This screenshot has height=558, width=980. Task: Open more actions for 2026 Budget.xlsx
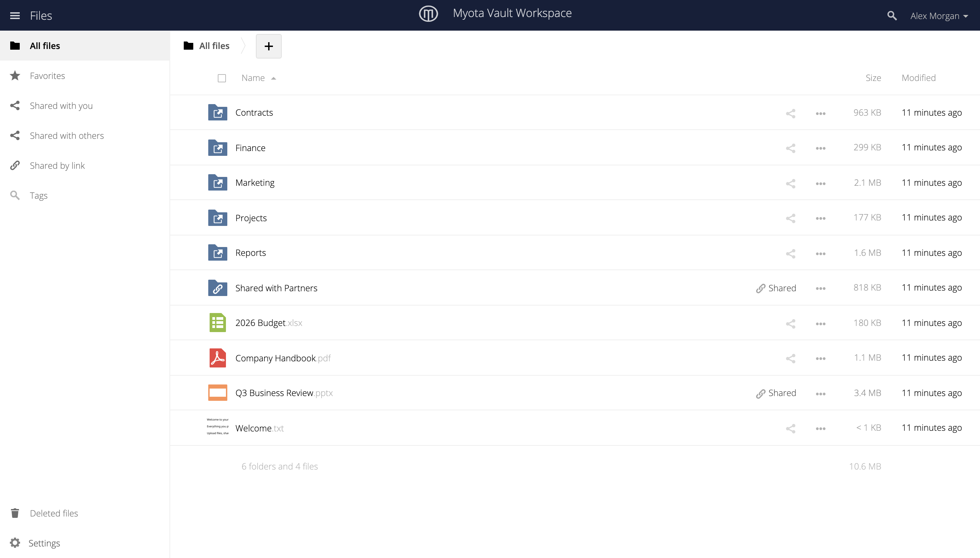820,324
